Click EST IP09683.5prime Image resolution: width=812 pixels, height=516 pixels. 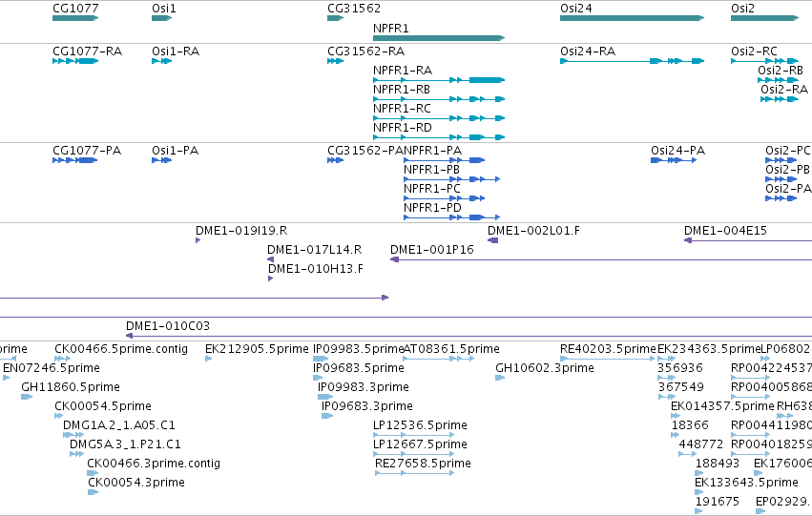click(318, 378)
